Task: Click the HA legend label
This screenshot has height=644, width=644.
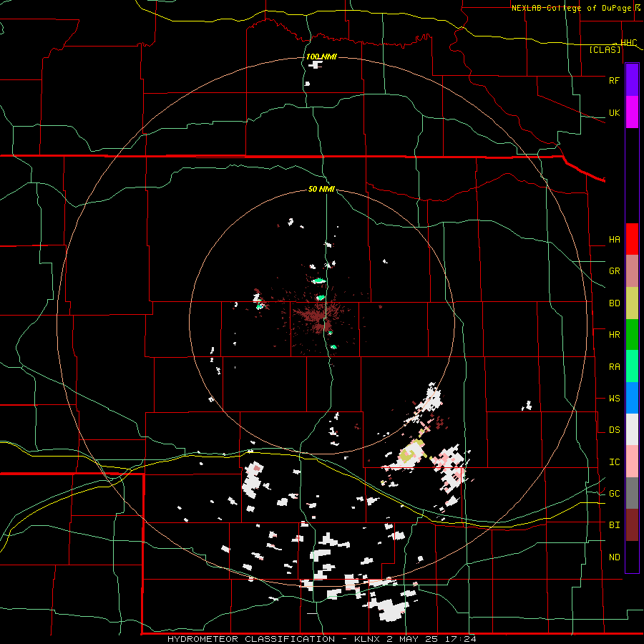Action: pyautogui.click(x=614, y=240)
